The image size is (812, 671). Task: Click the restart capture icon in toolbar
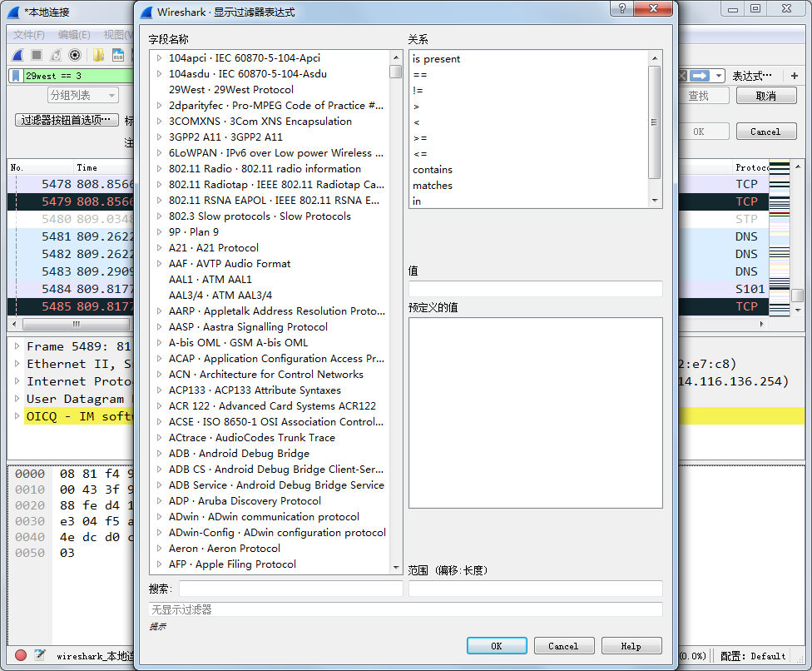56,55
